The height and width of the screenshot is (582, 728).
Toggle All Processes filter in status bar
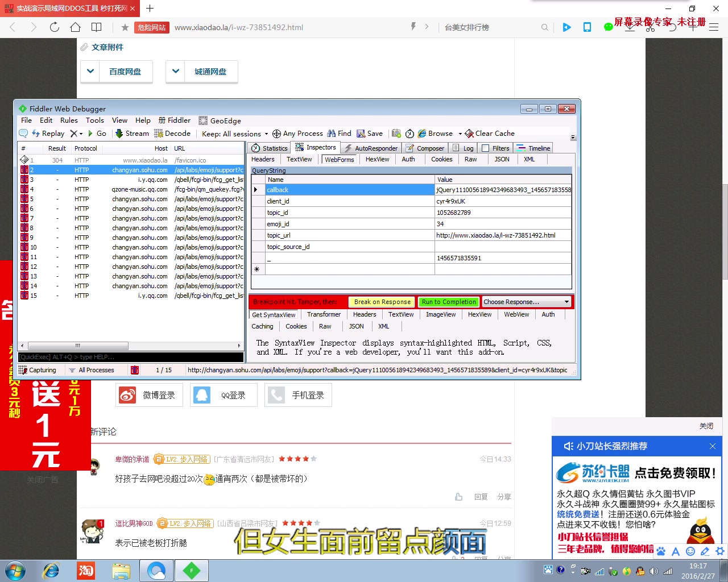pyautogui.click(x=91, y=370)
